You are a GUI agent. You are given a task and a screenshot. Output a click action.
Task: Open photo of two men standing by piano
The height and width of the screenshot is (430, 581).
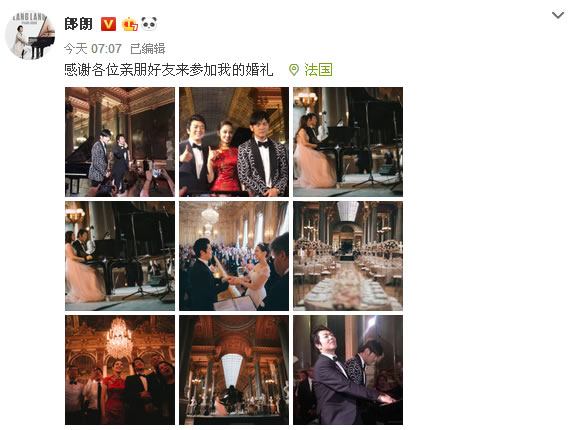(x=120, y=142)
